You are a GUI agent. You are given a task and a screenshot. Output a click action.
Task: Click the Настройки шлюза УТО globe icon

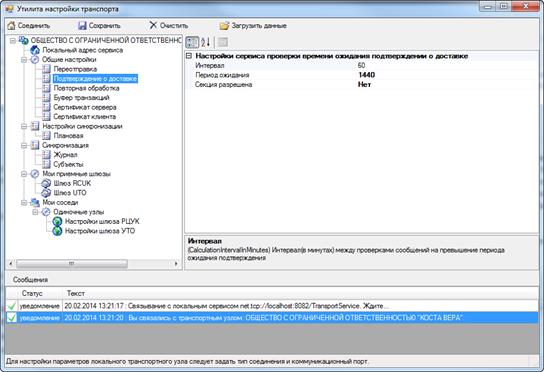57,231
